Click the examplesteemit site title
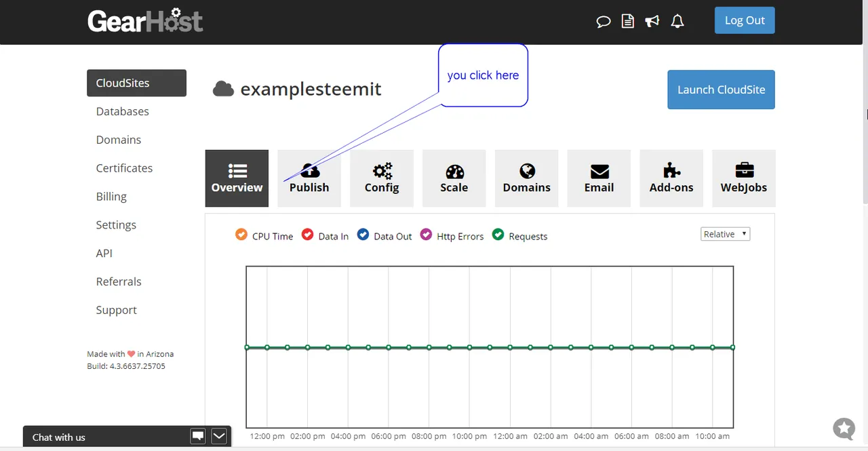This screenshot has height=451, width=868. coord(311,89)
